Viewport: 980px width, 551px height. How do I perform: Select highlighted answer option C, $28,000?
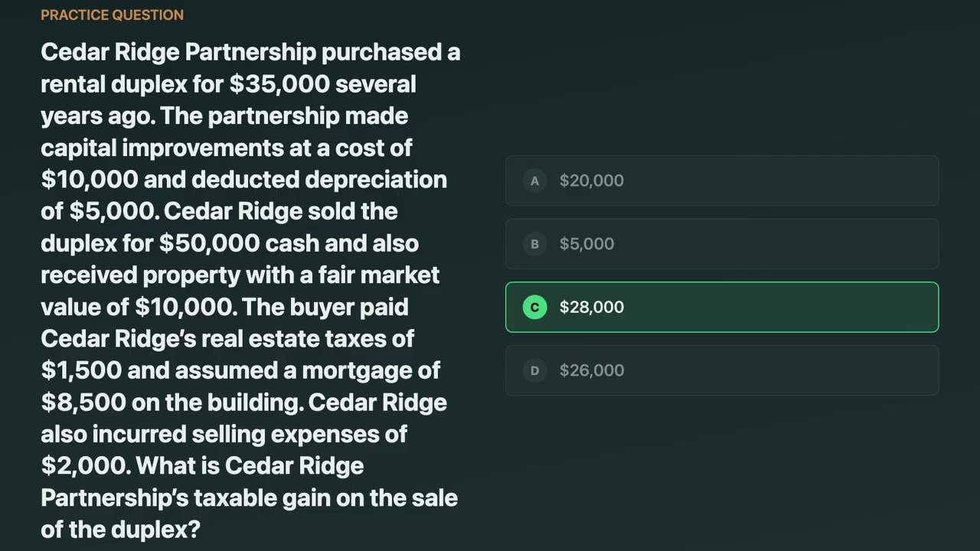(722, 307)
